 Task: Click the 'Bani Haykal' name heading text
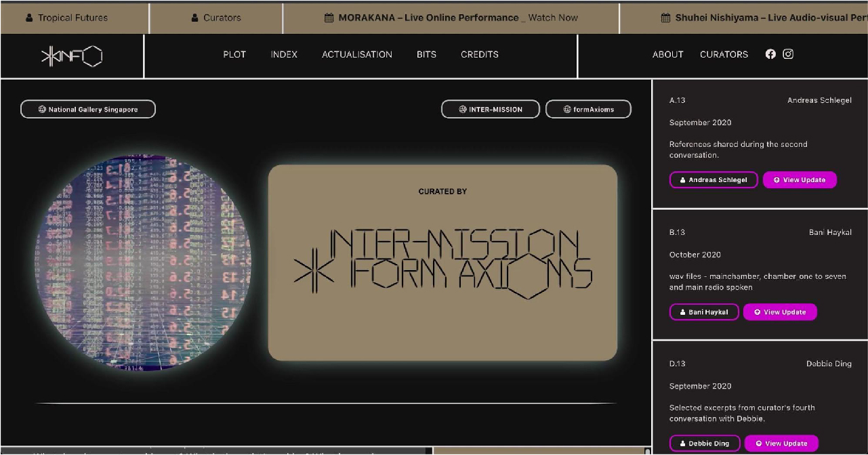pyautogui.click(x=830, y=232)
